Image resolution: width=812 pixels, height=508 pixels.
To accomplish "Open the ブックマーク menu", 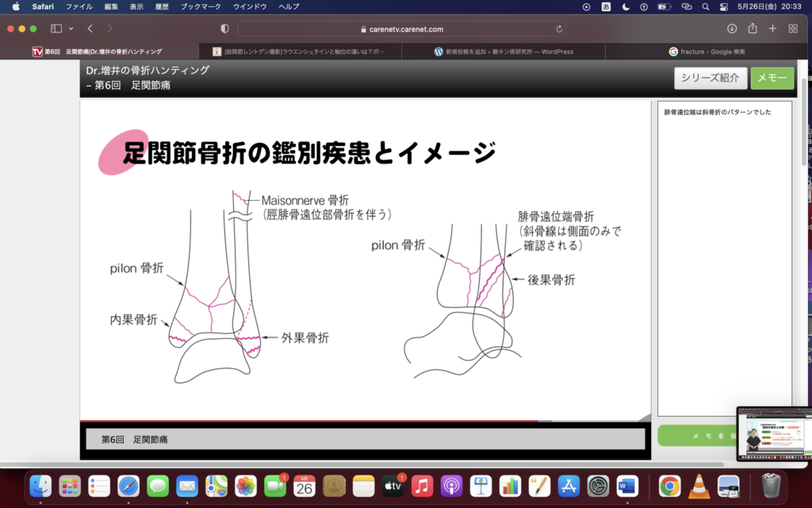I will 202,6.
